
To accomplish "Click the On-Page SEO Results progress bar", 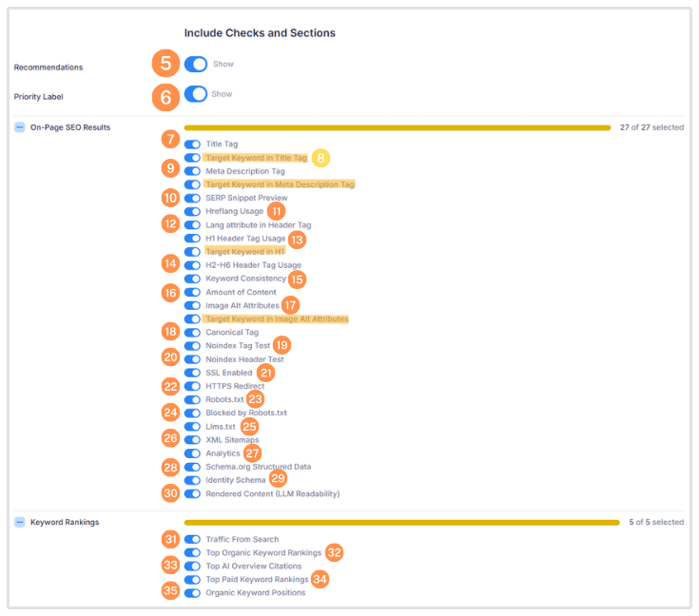I will (397, 127).
